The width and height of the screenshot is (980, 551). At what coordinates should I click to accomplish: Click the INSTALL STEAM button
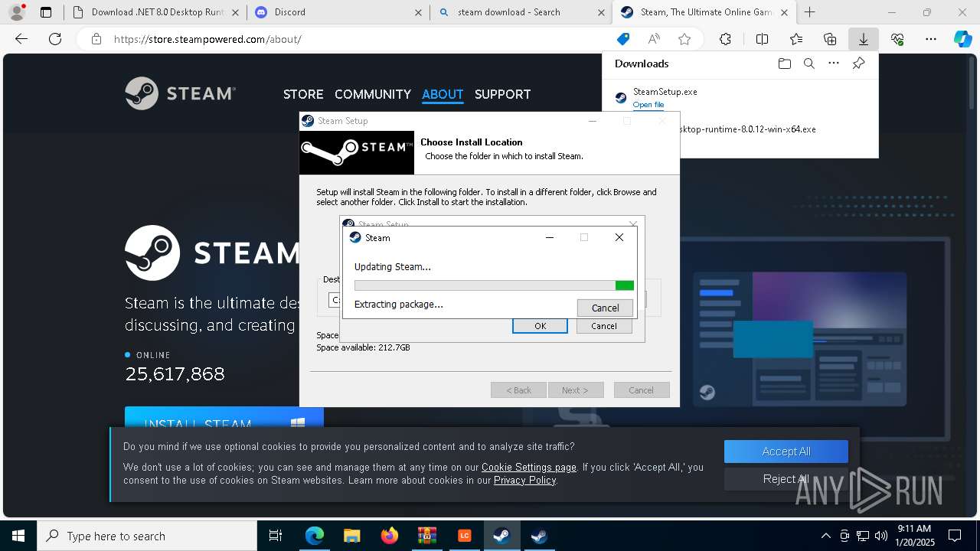click(224, 417)
